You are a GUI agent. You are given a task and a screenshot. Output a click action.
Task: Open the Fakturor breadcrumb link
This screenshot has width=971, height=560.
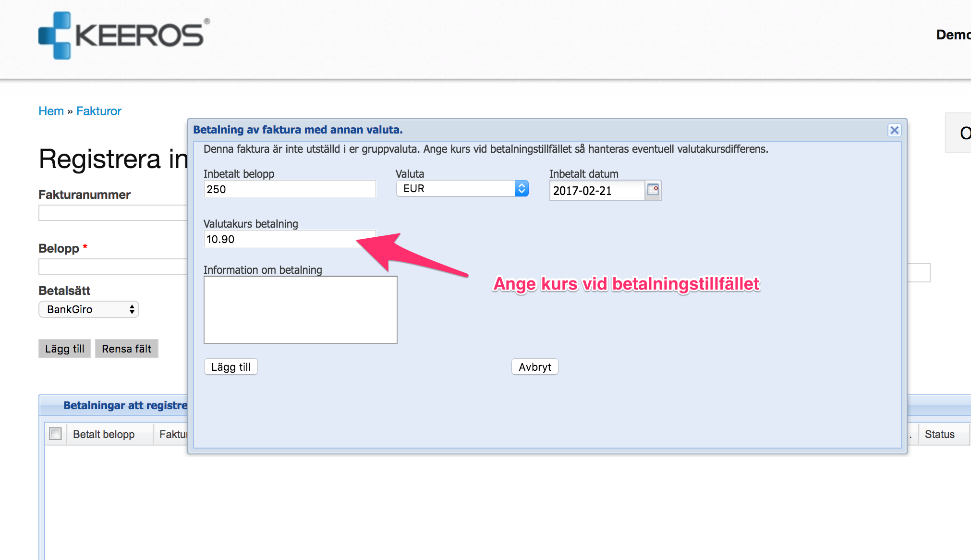tap(99, 111)
